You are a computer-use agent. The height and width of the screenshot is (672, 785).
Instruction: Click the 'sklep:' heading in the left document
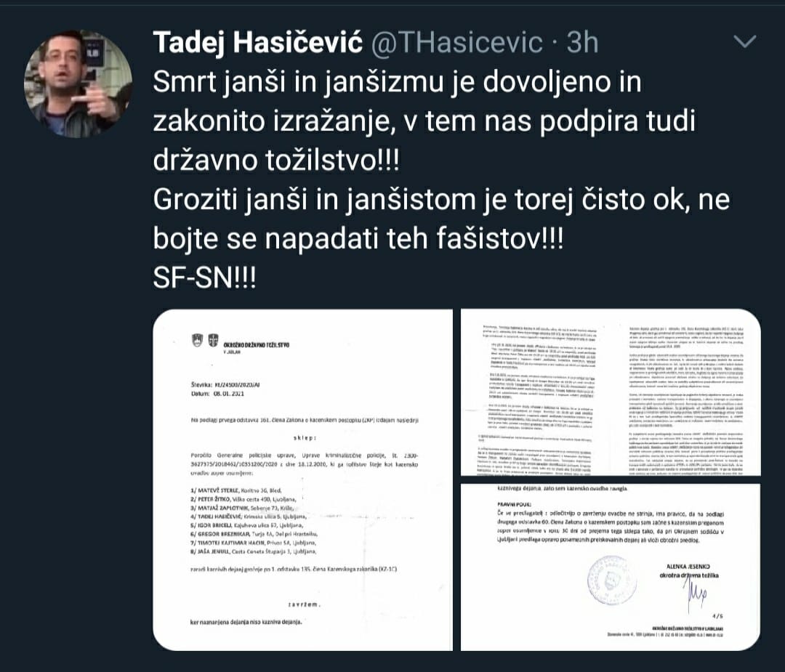pos(305,438)
